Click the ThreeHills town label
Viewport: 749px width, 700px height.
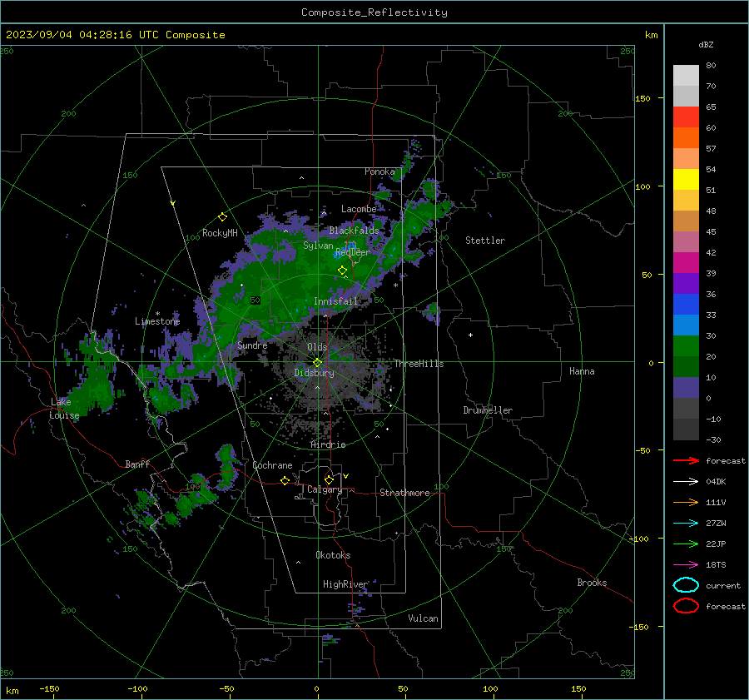419,364
